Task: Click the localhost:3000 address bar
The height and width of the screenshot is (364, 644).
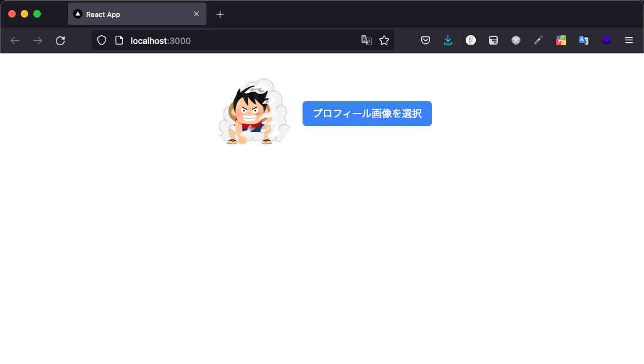Action: 242,40
